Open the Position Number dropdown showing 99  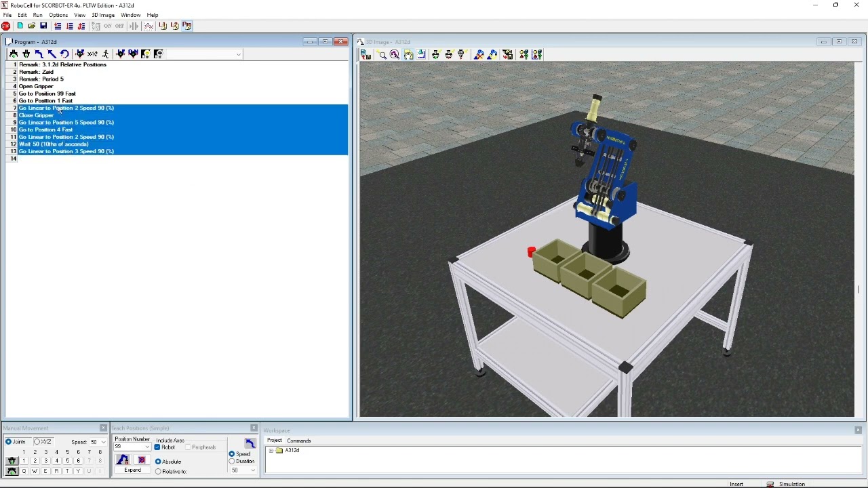click(147, 447)
